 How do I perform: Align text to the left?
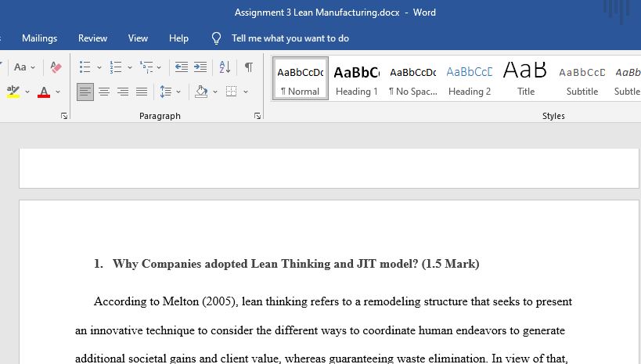(85, 92)
